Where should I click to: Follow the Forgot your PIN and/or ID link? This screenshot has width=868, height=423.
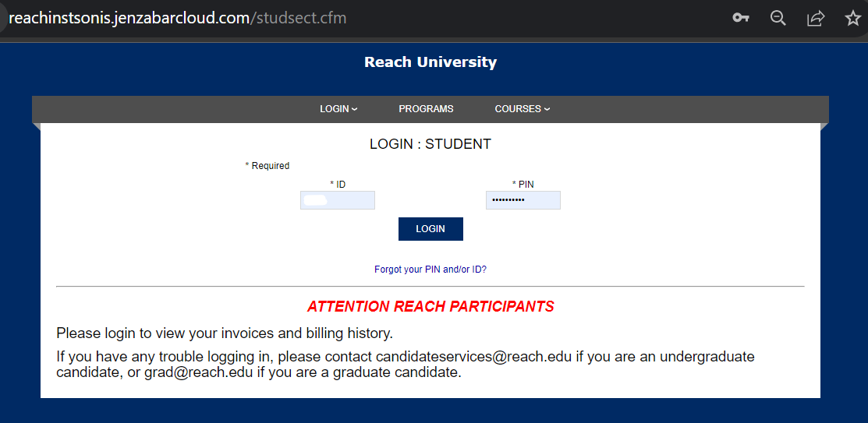point(430,270)
